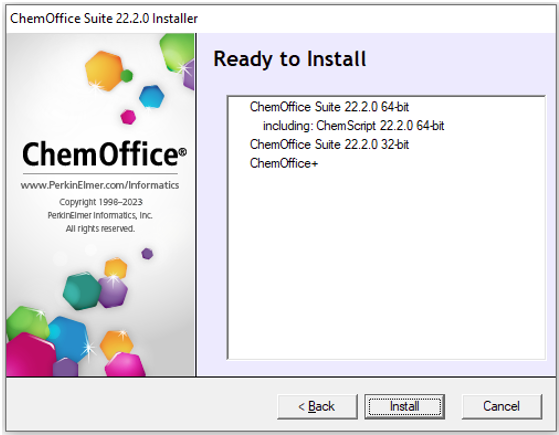Viewport: 559px width, 435px height.
Task: Click the teal hexagon graphic
Action: tap(82, 291)
